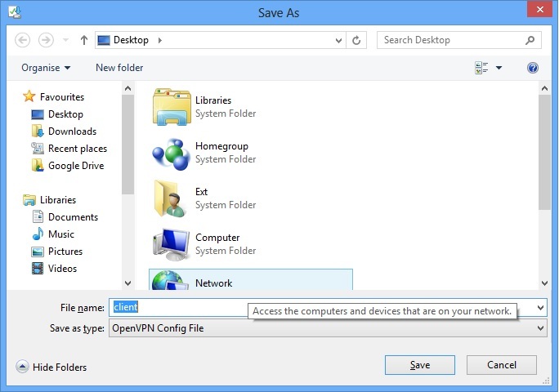
Task: Open the Organise menu
Action: click(46, 68)
